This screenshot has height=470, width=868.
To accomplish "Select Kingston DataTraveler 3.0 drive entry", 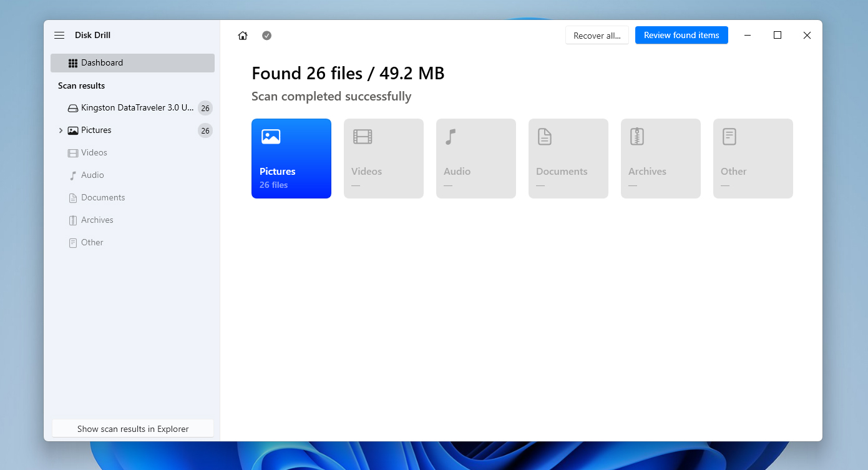I will tap(132, 108).
